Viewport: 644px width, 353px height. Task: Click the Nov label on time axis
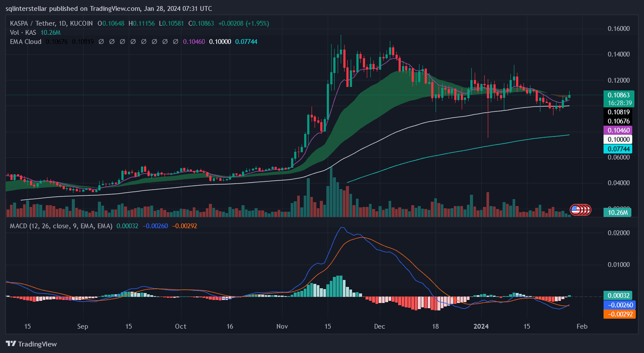click(282, 326)
